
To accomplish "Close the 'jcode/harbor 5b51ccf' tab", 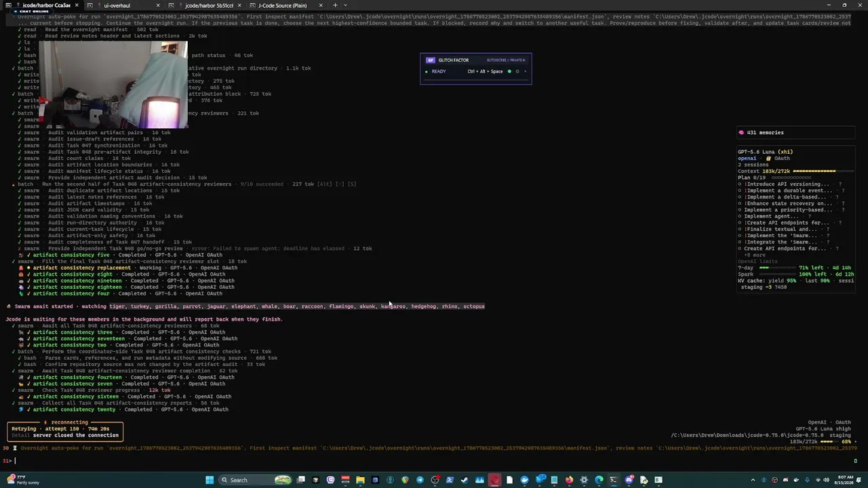I will pos(239,5).
